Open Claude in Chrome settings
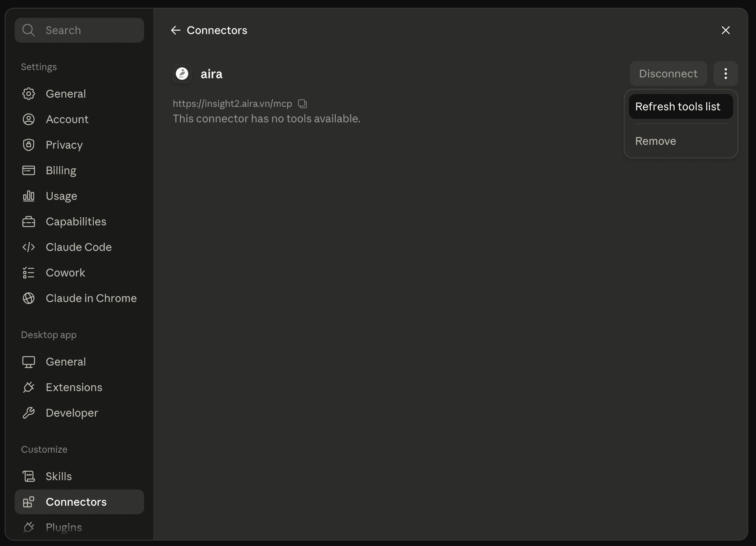The width and height of the screenshot is (756, 546). pyautogui.click(x=79, y=298)
